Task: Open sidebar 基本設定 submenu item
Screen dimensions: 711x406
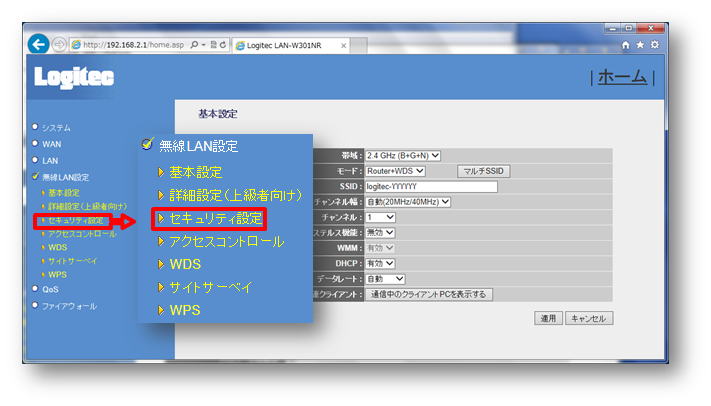Action: coord(63,193)
